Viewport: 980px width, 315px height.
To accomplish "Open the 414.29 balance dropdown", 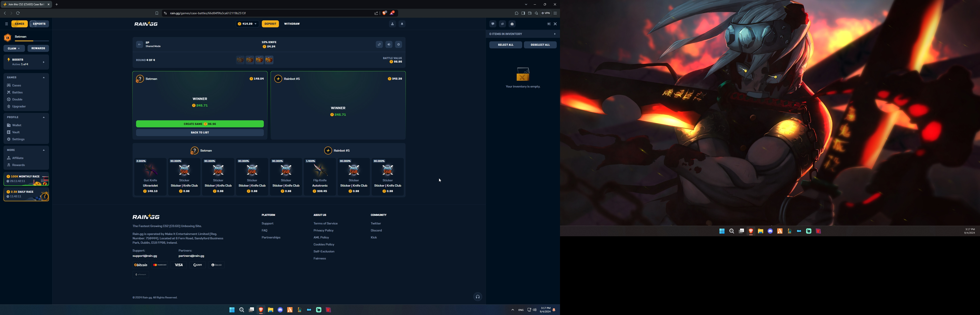I will tap(247, 24).
